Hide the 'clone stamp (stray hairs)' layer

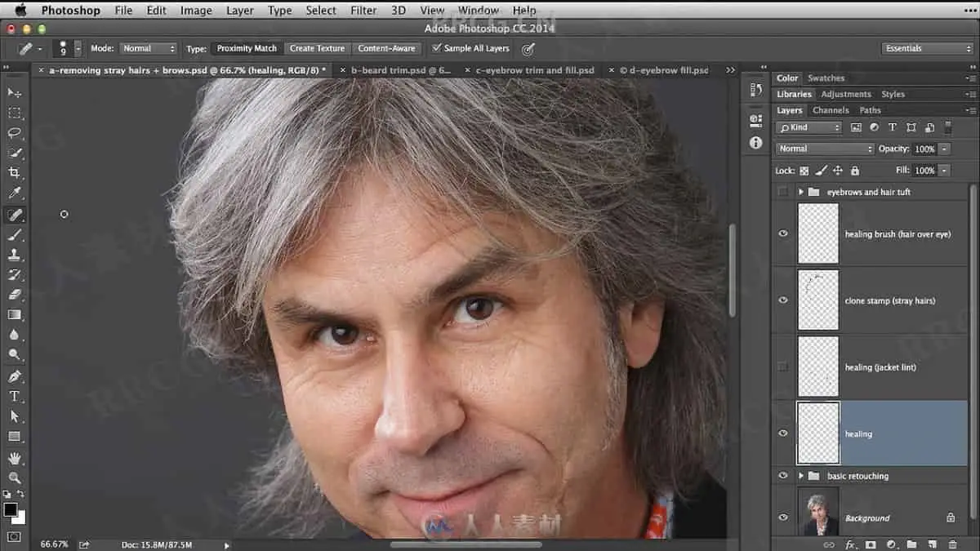(x=783, y=300)
